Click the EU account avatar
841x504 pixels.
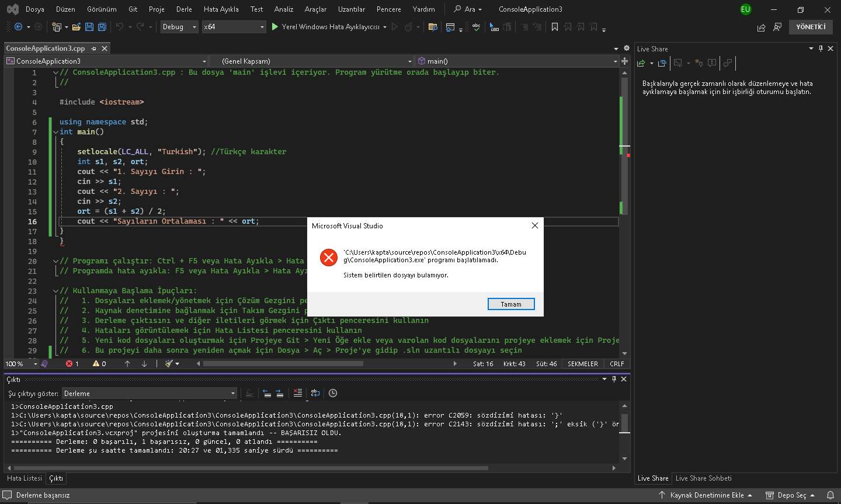coord(745,9)
